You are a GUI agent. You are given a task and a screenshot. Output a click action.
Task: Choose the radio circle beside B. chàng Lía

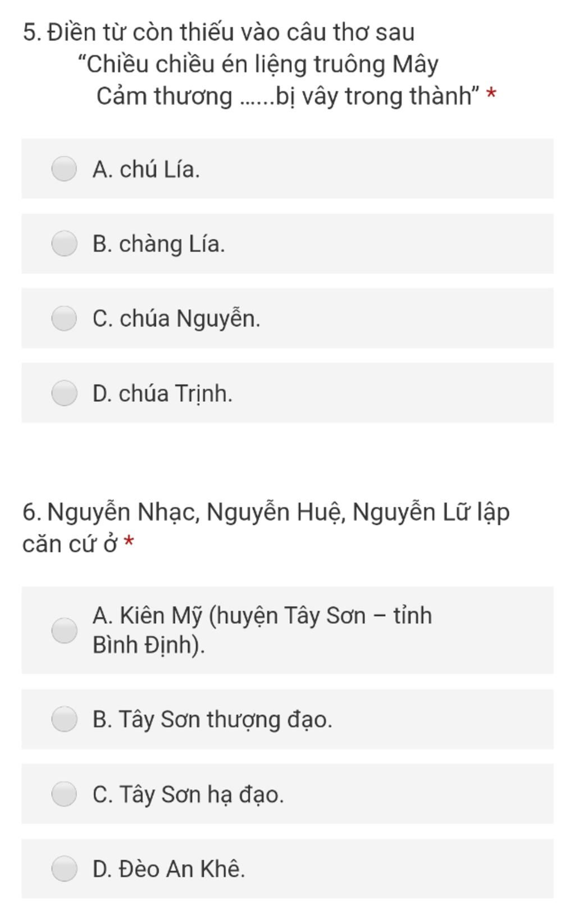click(64, 244)
